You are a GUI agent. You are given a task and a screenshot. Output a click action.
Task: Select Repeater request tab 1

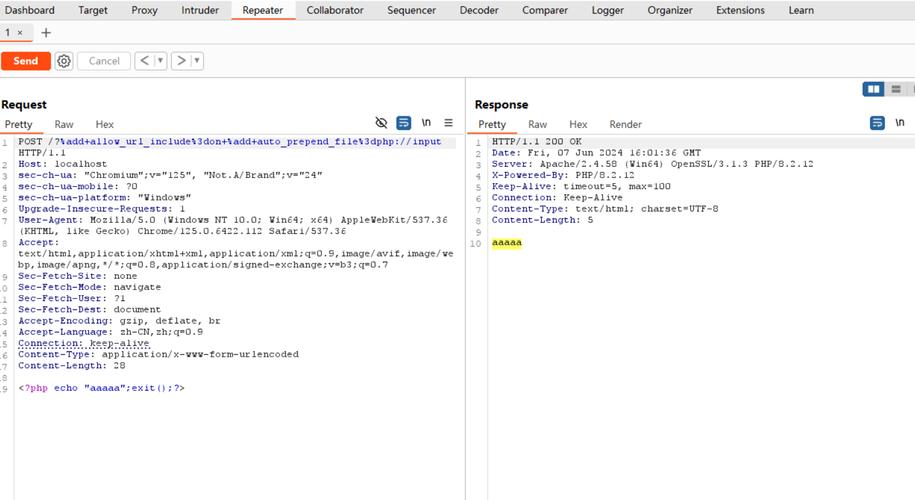coord(8,33)
